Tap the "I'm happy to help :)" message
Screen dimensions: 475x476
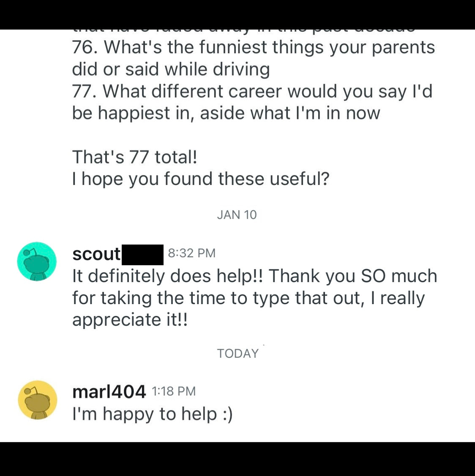[152, 414]
